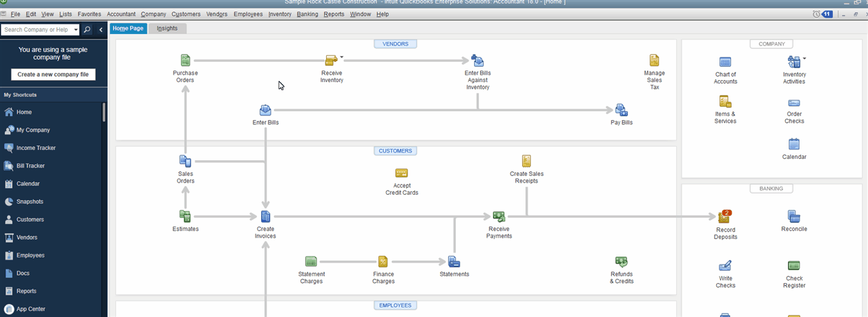Open Purchase Orders icon

pyautogui.click(x=185, y=60)
